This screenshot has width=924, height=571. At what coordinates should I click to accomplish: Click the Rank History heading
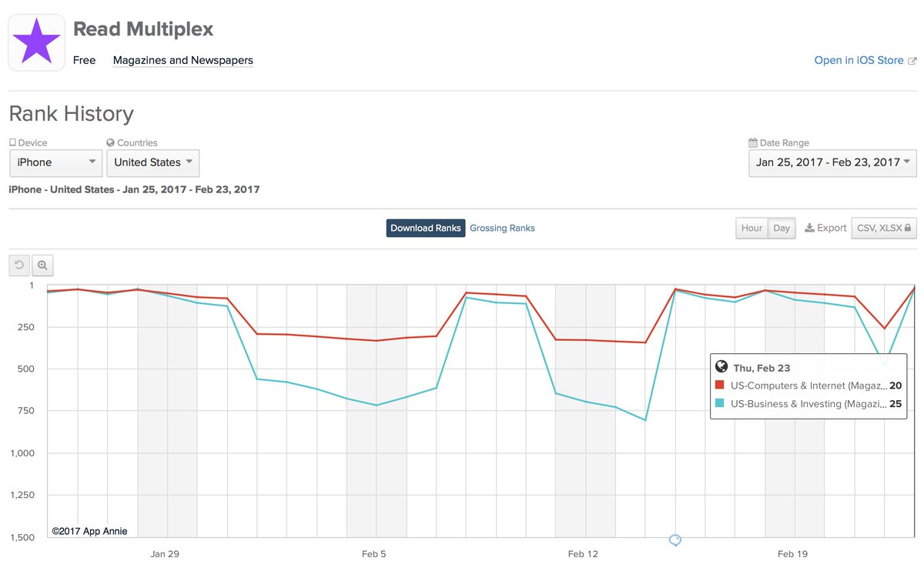click(71, 114)
